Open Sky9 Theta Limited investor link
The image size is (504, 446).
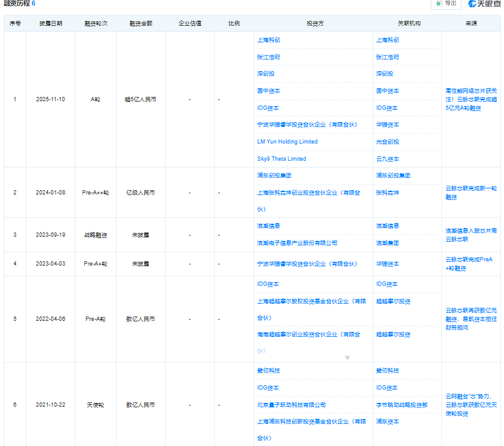(x=281, y=159)
